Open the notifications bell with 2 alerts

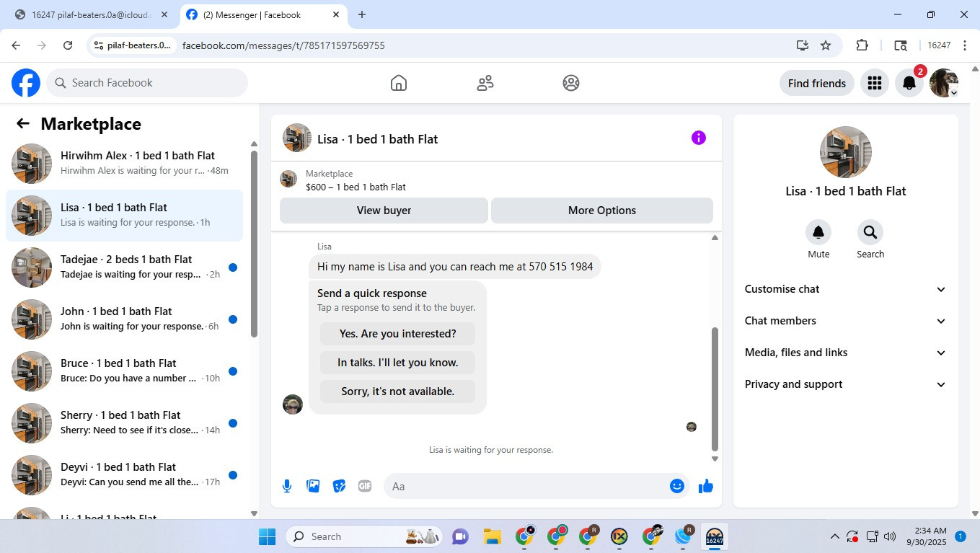tap(909, 83)
